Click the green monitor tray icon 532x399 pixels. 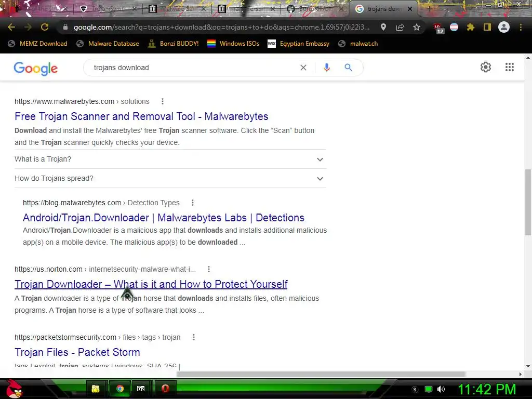tap(429, 389)
